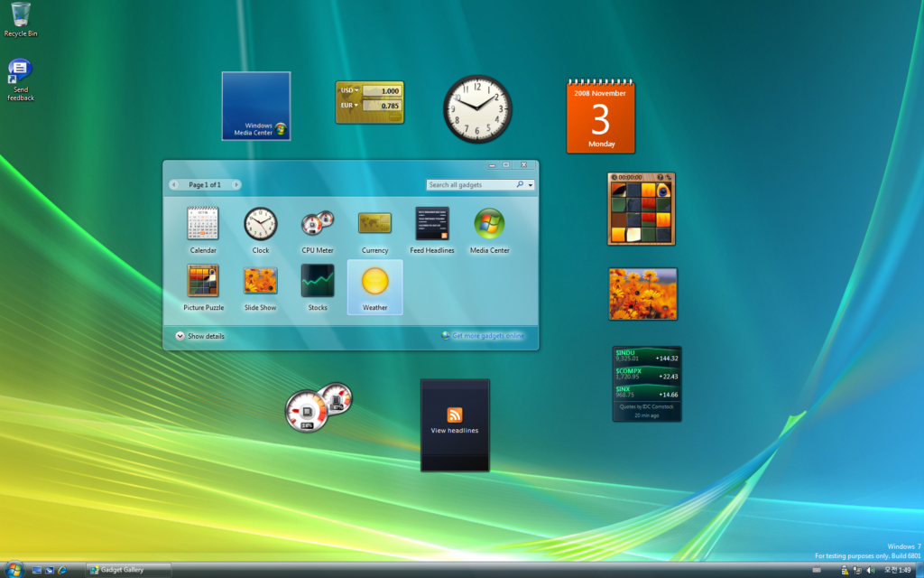This screenshot has height=578, width=924.
Task: Select the Slide Show gadget in gallery
Action: click(x=261, y=287)
